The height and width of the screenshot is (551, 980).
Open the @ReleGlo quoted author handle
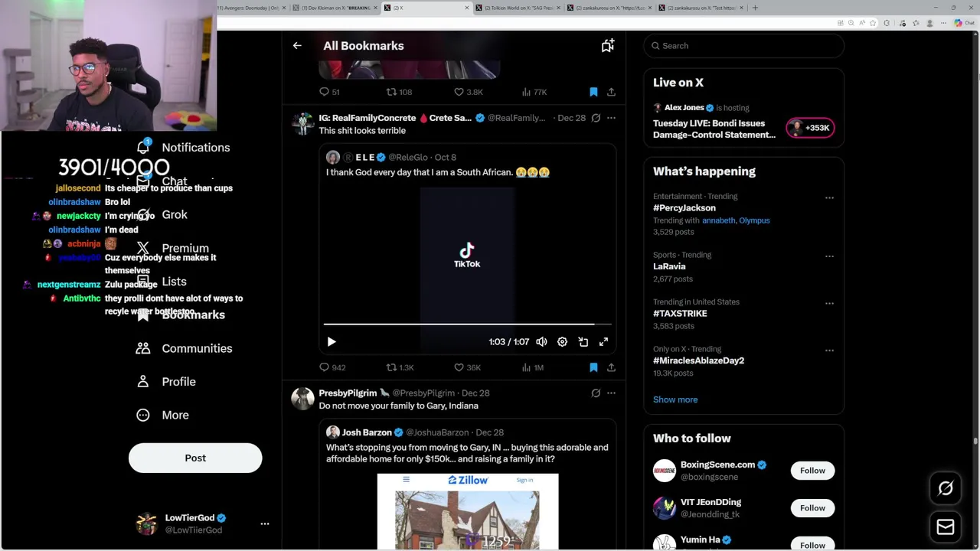pyautogui.click(x=408, y=158)
